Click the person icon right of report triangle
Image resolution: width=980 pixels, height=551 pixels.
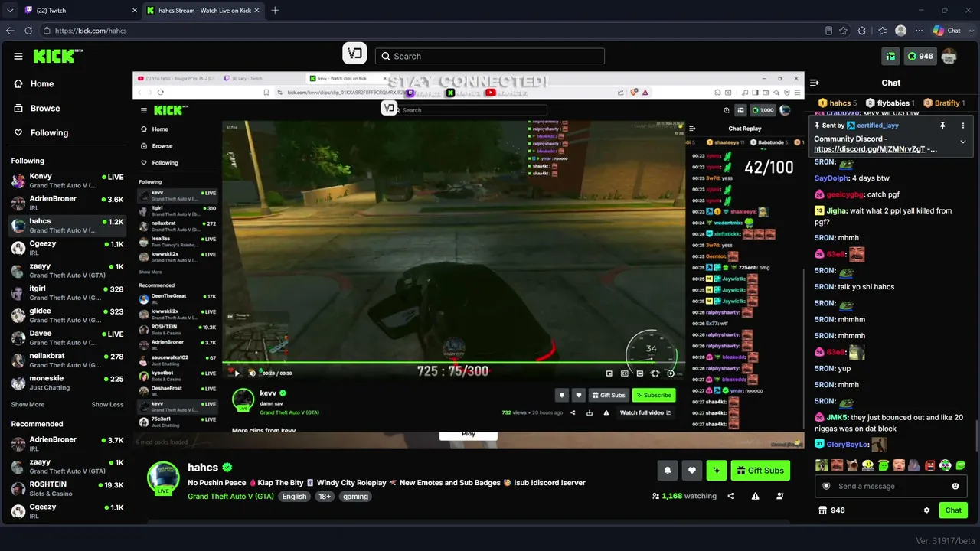(x=780, y=496)
